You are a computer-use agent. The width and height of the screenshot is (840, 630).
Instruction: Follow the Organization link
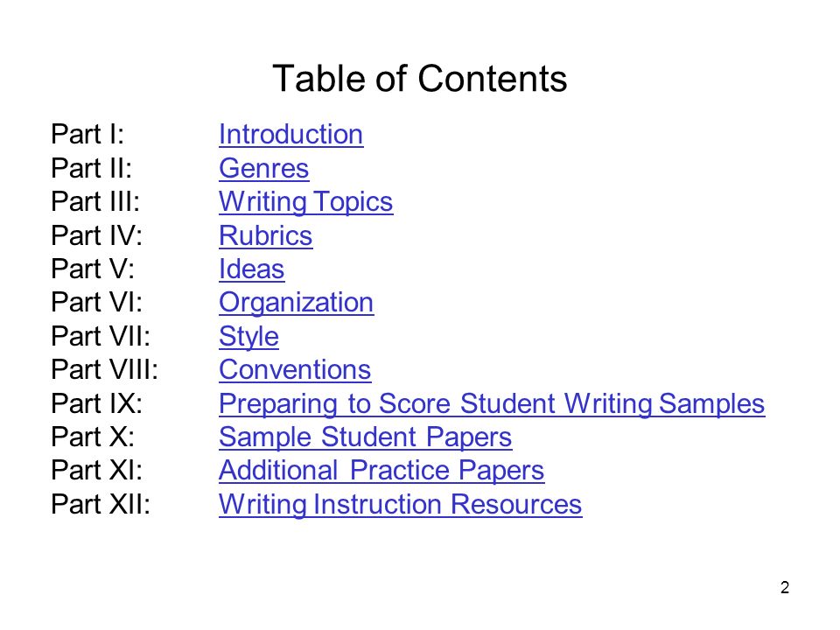coord(297,303)
